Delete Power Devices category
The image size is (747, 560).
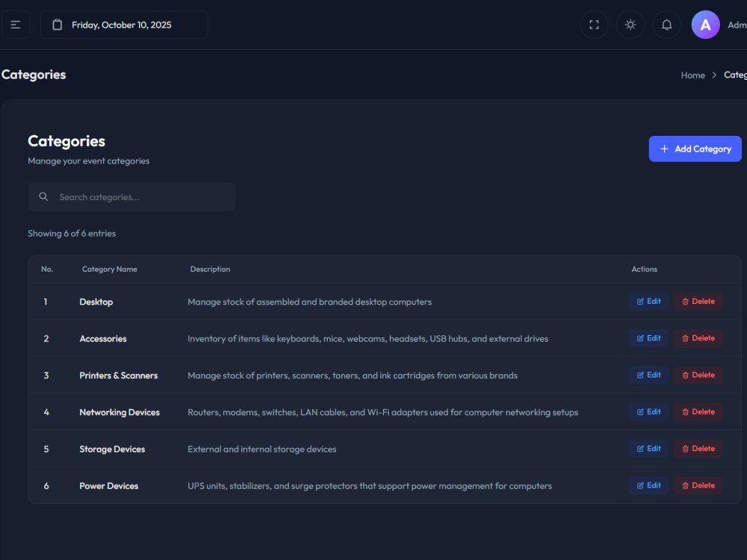[x=698, y=485]
